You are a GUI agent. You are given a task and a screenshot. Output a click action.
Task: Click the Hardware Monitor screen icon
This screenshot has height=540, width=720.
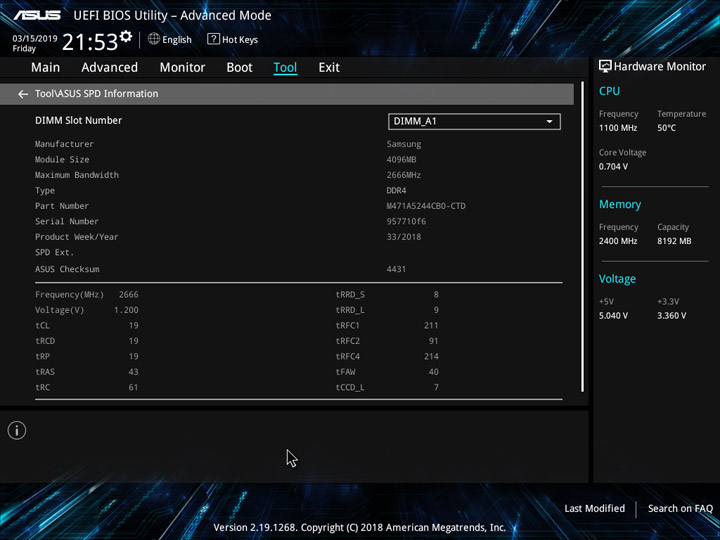pyautogui.click(x=605, y=67)
